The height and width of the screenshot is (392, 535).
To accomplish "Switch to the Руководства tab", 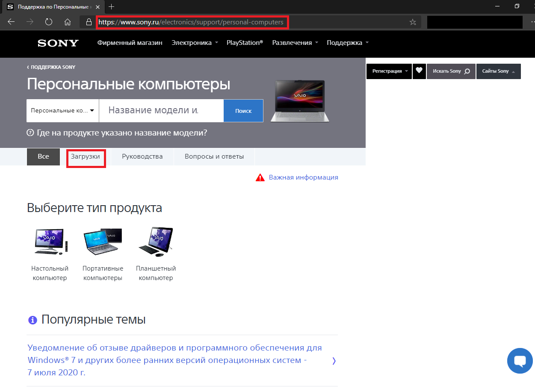I will (x=142, y=156).
